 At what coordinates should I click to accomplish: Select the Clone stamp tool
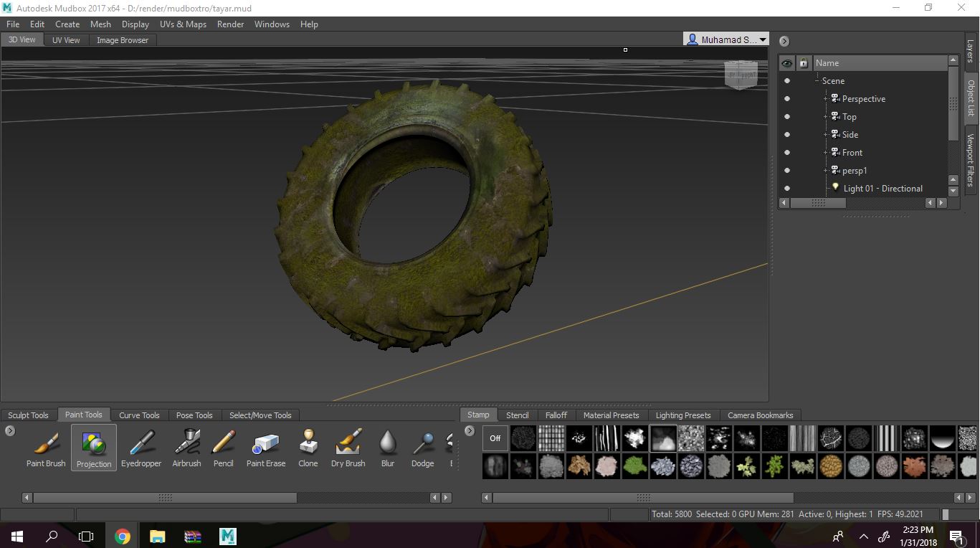[x=308, y=448]
